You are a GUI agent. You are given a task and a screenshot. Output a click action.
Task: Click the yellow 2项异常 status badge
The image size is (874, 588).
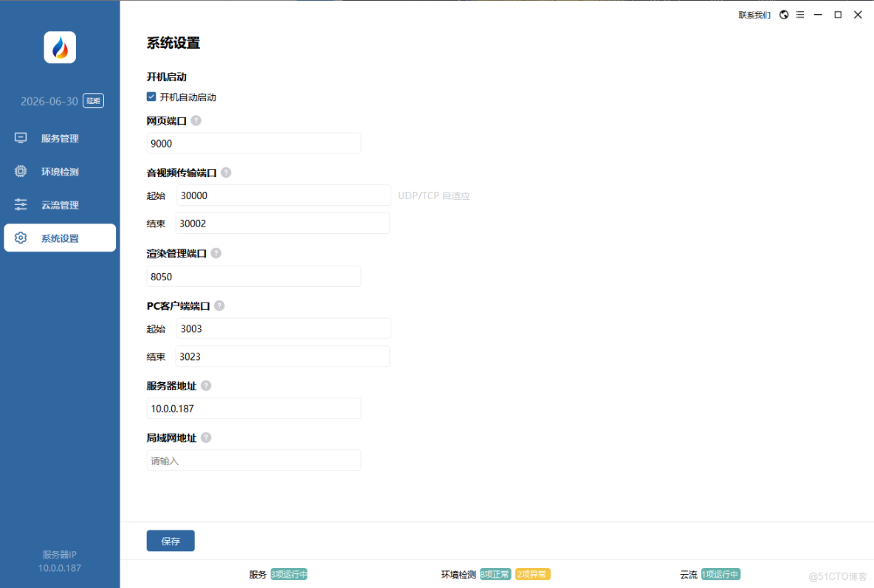tap(532, 574)
